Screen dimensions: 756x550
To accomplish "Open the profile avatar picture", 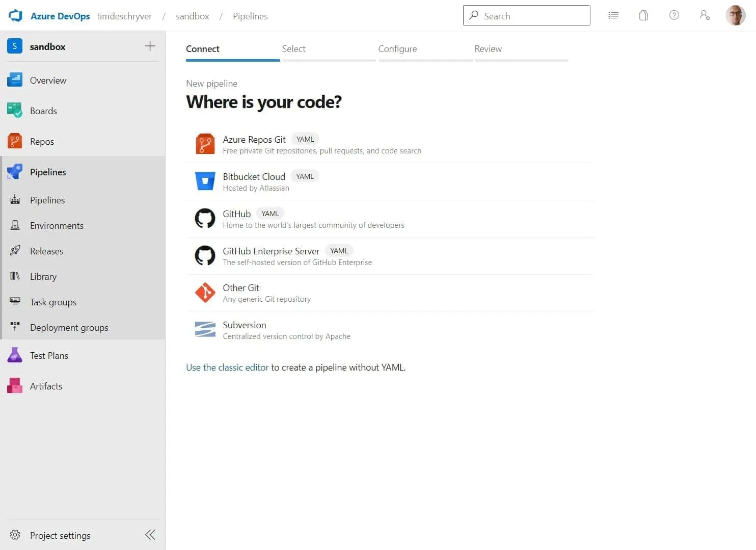I will tap(735, 15).
